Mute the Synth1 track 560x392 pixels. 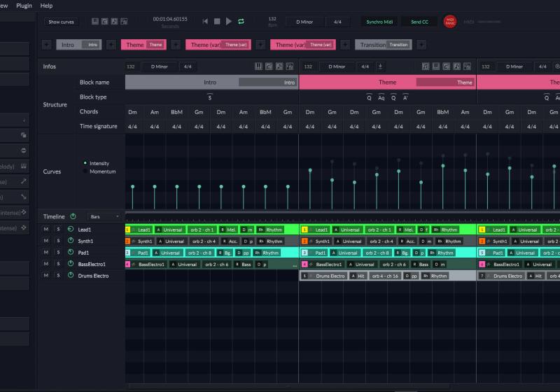(x=46, y=241)
